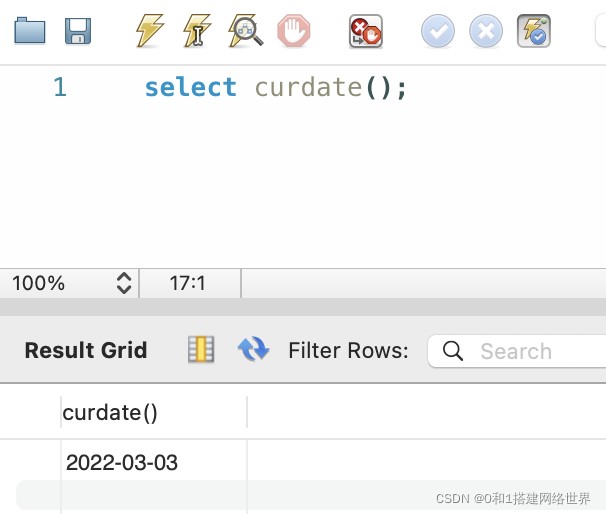Click line number 1 in the gutter
Image resolution: width=606 pixels, height=514 pixels.
pos(60,88)
